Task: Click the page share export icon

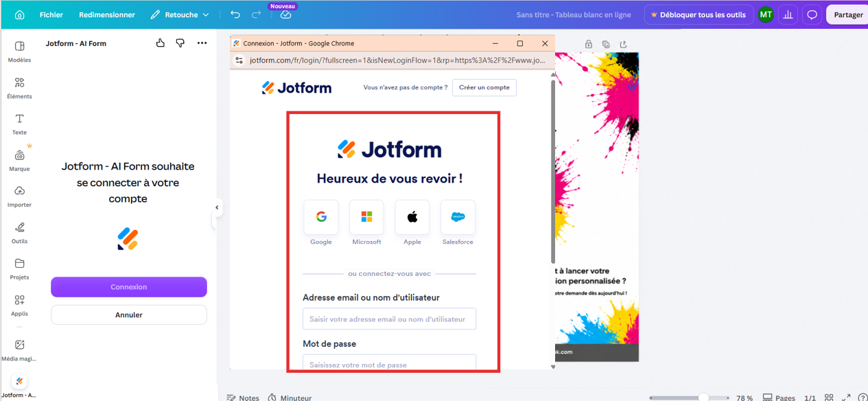Action: click(x=623, y=44)
